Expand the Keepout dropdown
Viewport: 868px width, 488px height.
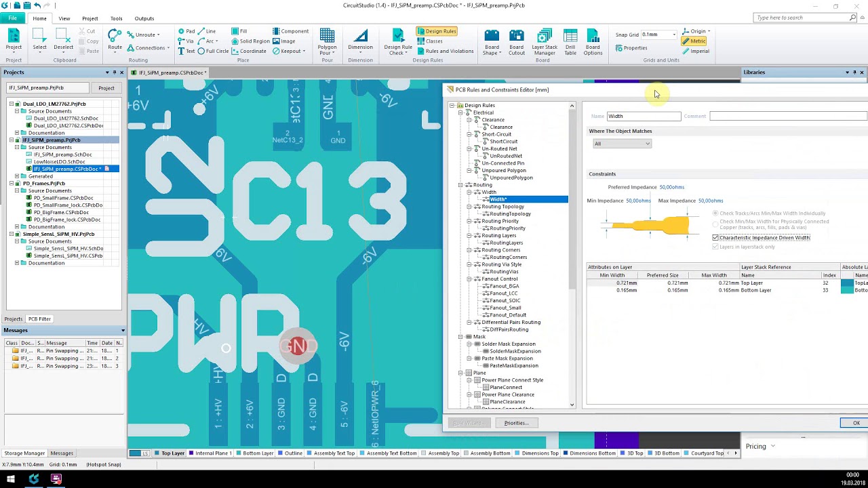304,52
